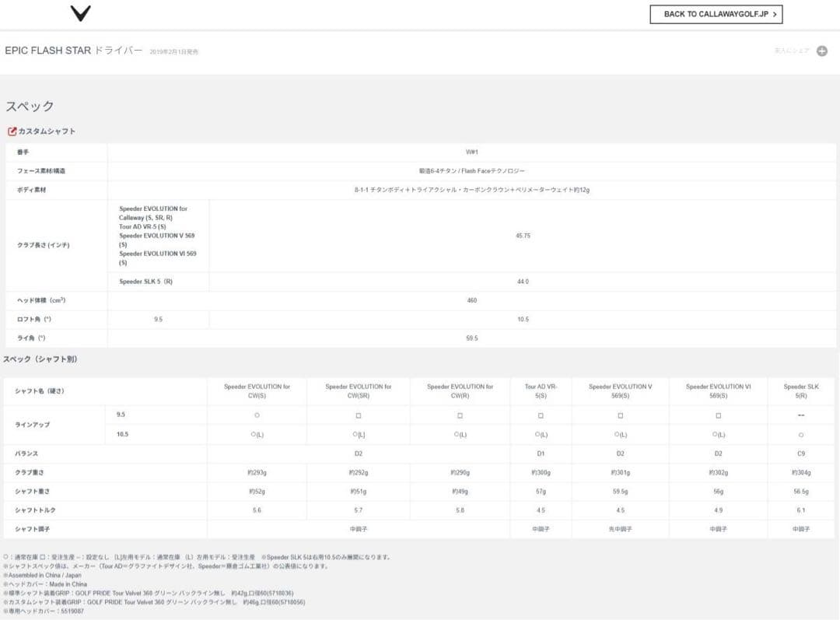The image size is (840, 620).
Task: Click 10.5 in the ロフト角 row
Action: pos(523,320)
